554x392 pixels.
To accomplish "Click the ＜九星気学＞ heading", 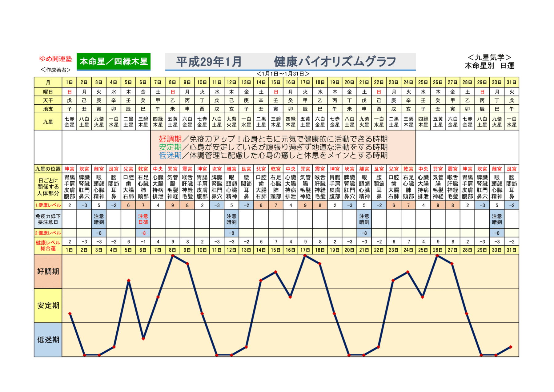I will [489, 57].
